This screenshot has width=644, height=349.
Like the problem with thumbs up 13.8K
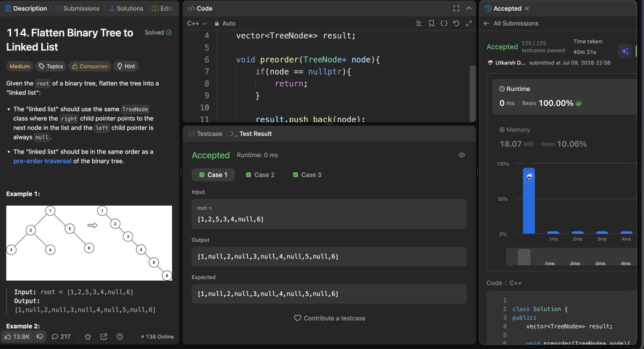click(x=17, y=337)
